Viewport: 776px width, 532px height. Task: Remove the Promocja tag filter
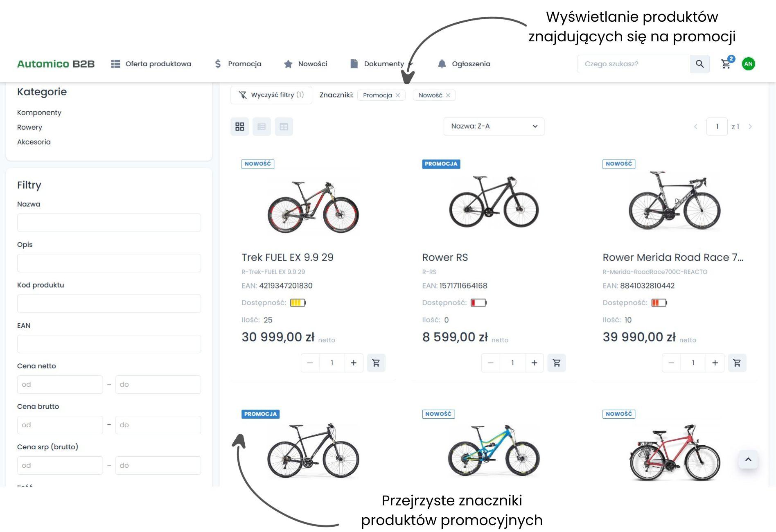[398, 95]
